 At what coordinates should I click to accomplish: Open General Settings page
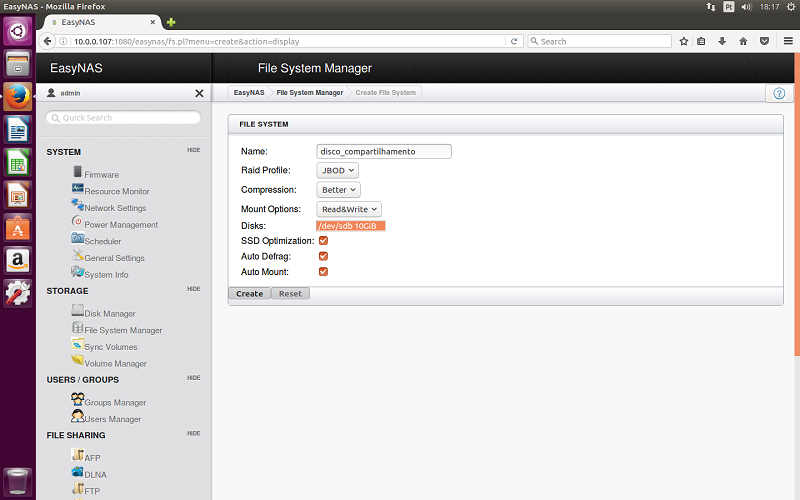pos(114,258)
